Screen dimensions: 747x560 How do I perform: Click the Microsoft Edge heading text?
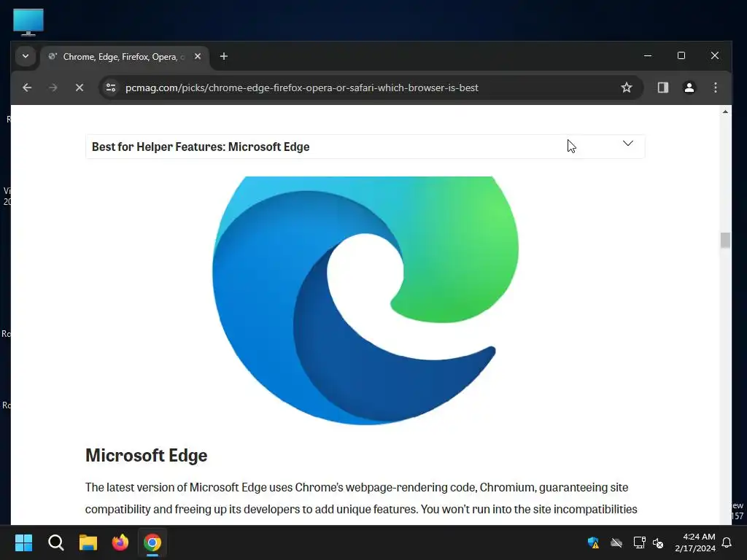[x=146, y=455]
